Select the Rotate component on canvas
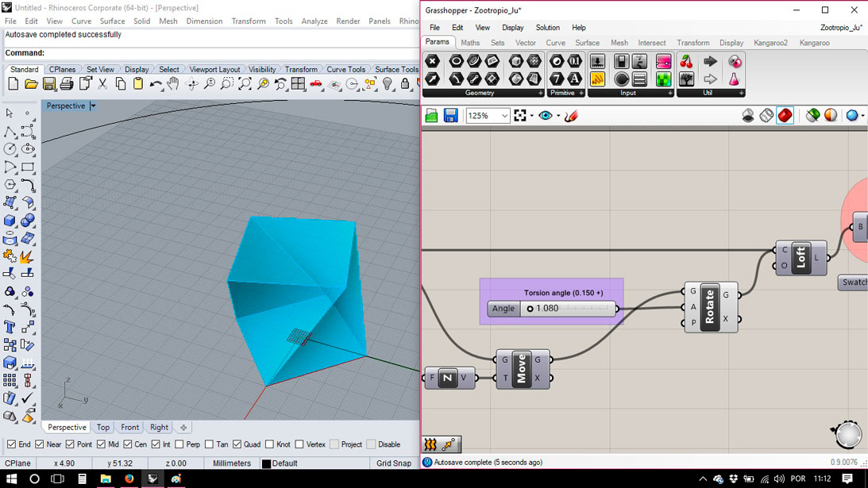 (711, 307)
